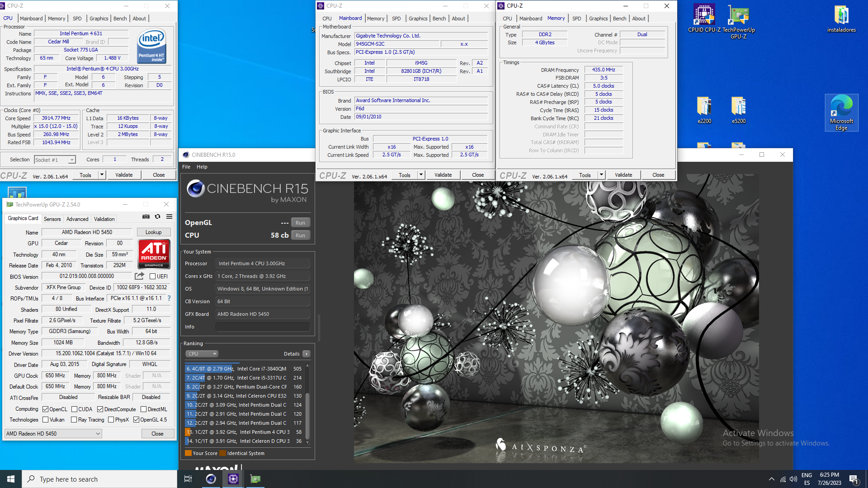Viewport: 868px width, 488px height.
Task: Switch to GPU-Z Advanced tab
Action: [77, 219]
